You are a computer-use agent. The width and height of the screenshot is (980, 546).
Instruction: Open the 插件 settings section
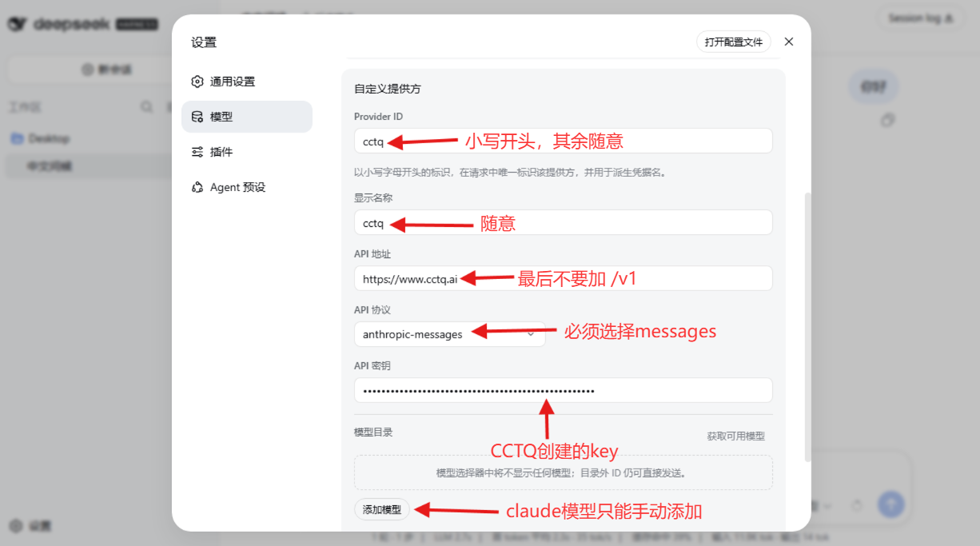[247, 152]
